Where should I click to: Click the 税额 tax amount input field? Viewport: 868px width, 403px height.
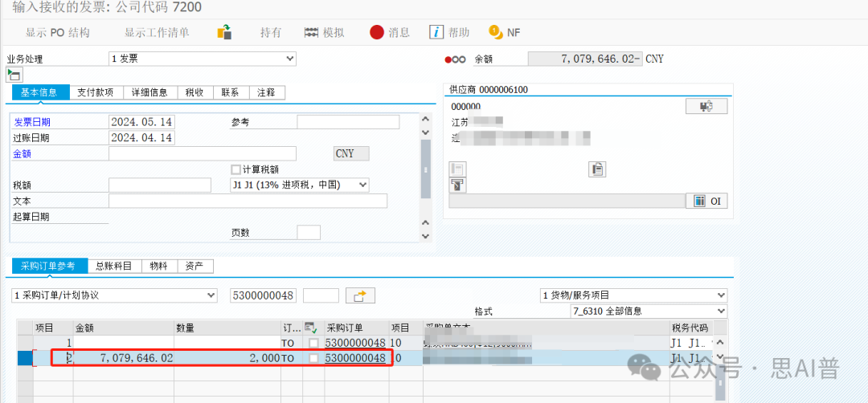click(x=160, y=185)
